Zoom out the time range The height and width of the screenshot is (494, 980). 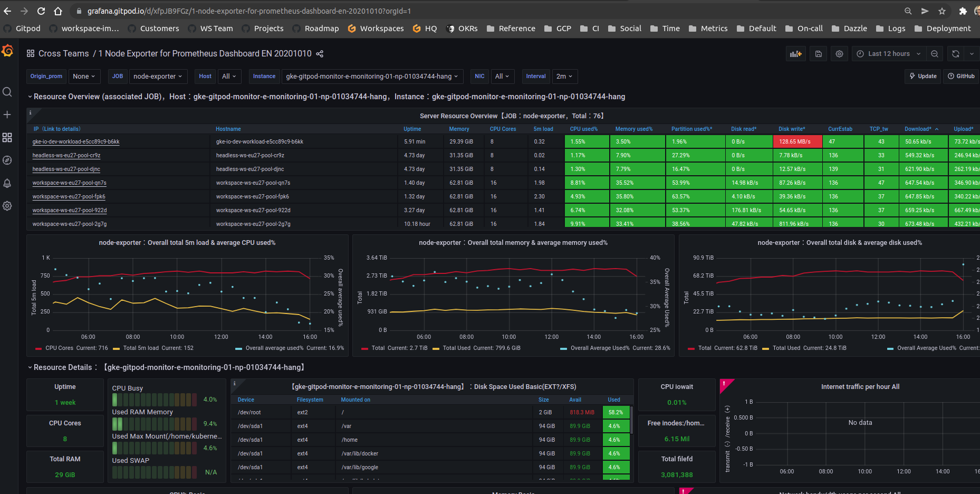tap(935, 54)
